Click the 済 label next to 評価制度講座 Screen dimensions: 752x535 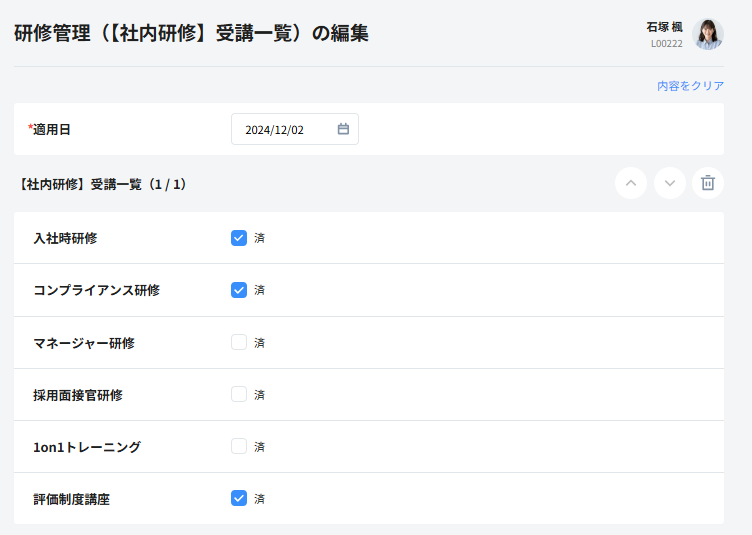(259, 499)
